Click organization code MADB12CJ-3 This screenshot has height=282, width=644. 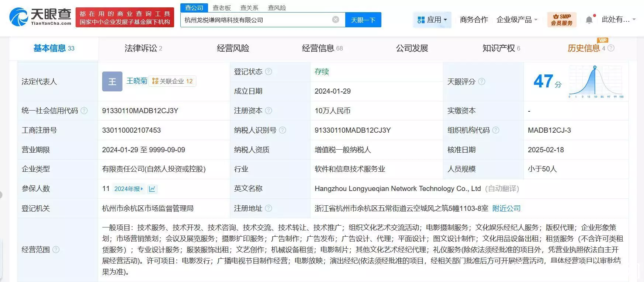[549, 130]
